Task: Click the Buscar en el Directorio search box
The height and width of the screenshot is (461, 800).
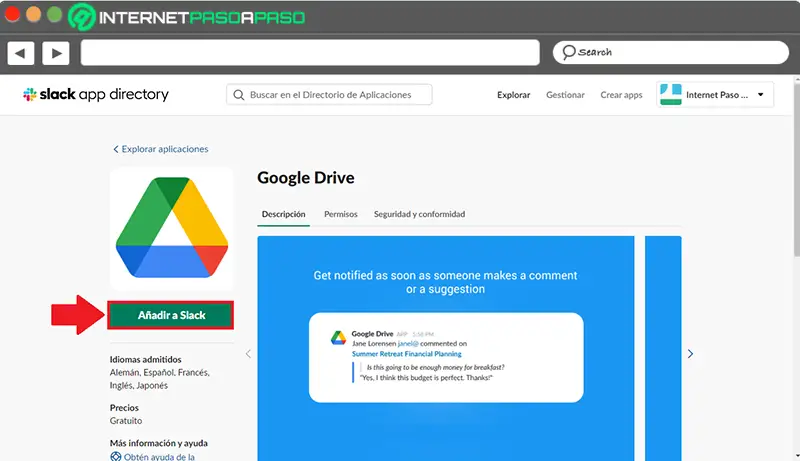Action: [x=329, y=95]
